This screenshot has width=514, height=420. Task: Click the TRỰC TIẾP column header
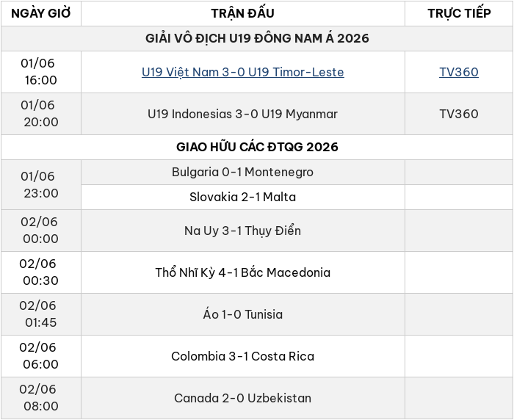click(x=459, y=13)
